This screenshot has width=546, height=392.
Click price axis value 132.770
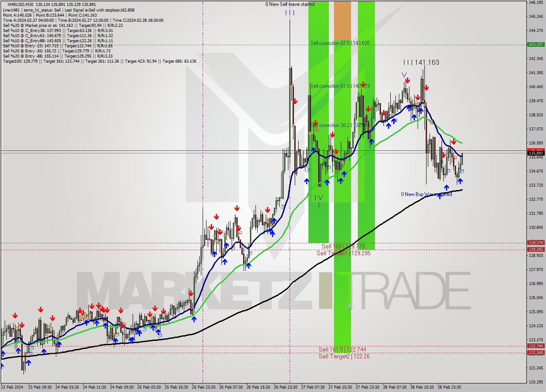pos(536,199)
